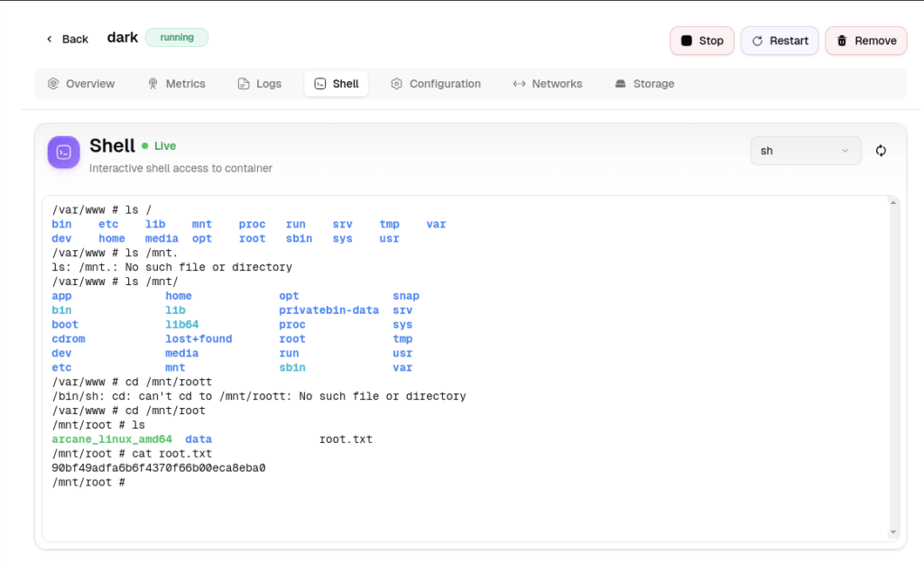Click the lib64 directory entry
This screenshot has width=924, height=564.
182,325
